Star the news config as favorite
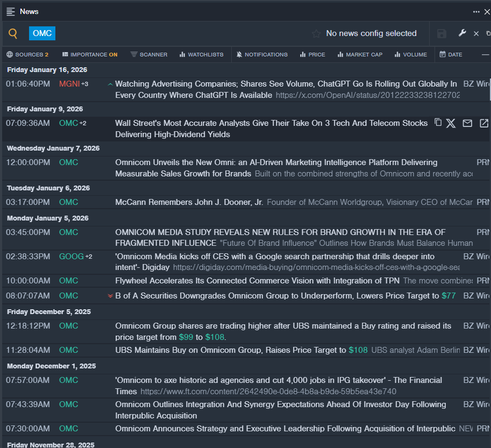The height and width of the screenshot is (448, 491). (316, 34)
